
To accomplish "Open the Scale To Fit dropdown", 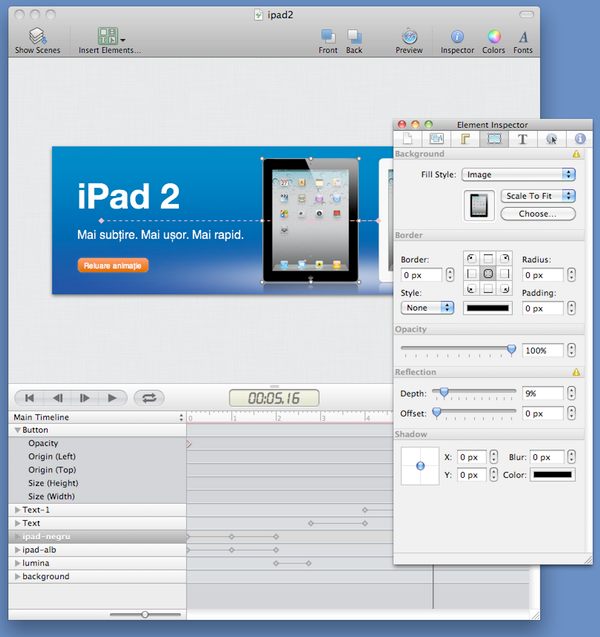I will click(538, 196).
